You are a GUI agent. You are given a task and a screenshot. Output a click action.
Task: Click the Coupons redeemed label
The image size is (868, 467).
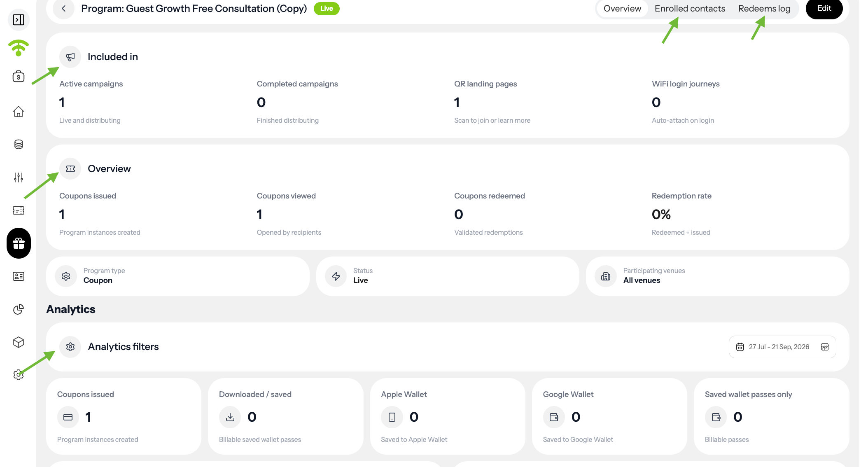tap(490, 196)
